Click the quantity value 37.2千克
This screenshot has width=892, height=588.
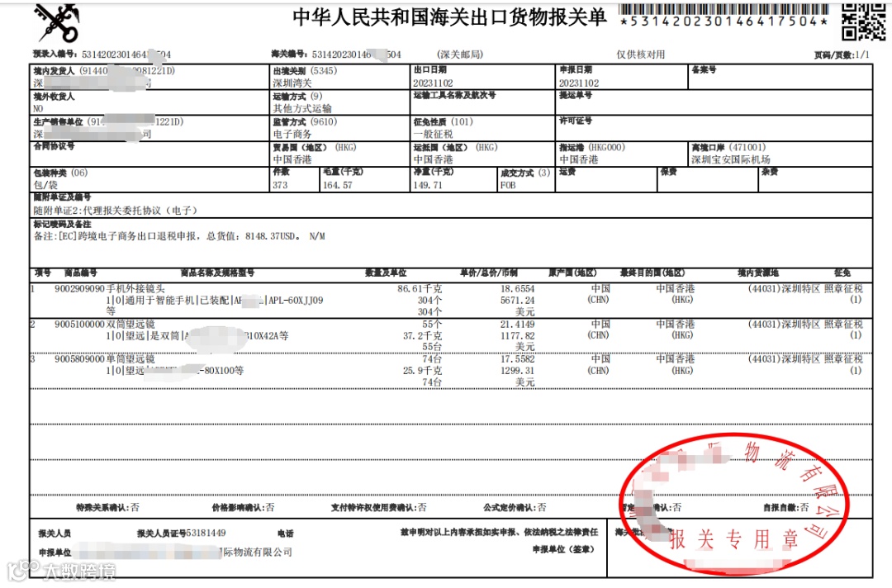tap(423, 336)
